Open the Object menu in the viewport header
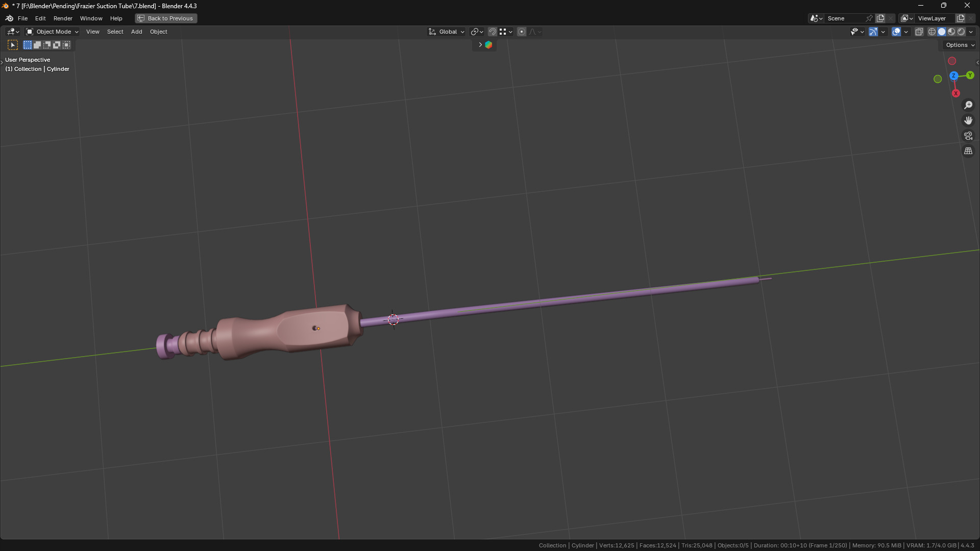Image resolution: width=980 pixels, height=551 pixels. click(159, 32)
